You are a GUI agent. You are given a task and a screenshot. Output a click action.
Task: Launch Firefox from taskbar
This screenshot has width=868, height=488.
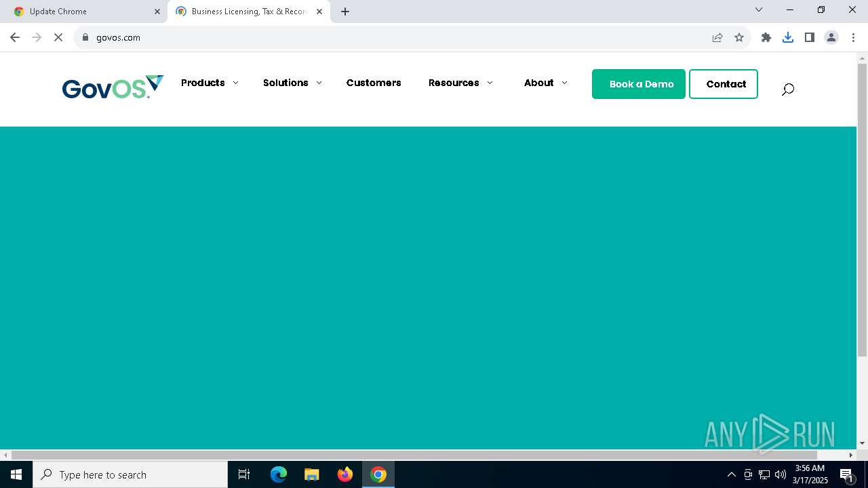pyautogui.click(x=345, y=474)
